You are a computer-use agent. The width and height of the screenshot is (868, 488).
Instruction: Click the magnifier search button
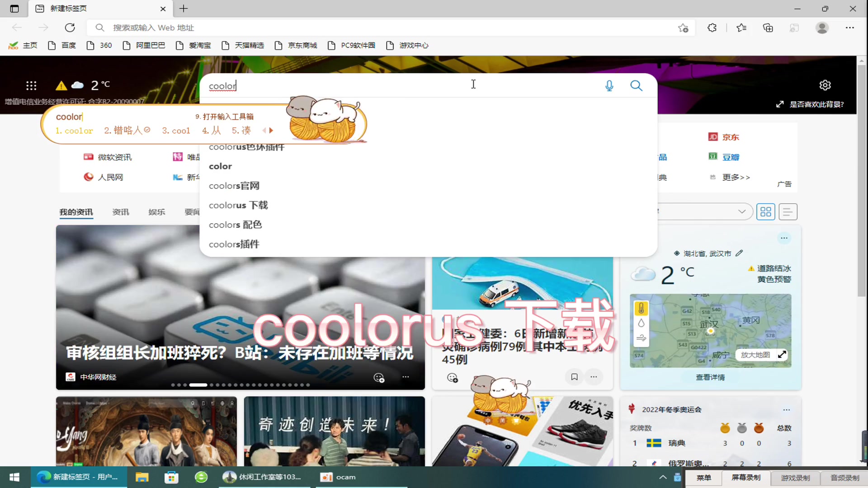(636, 85)
